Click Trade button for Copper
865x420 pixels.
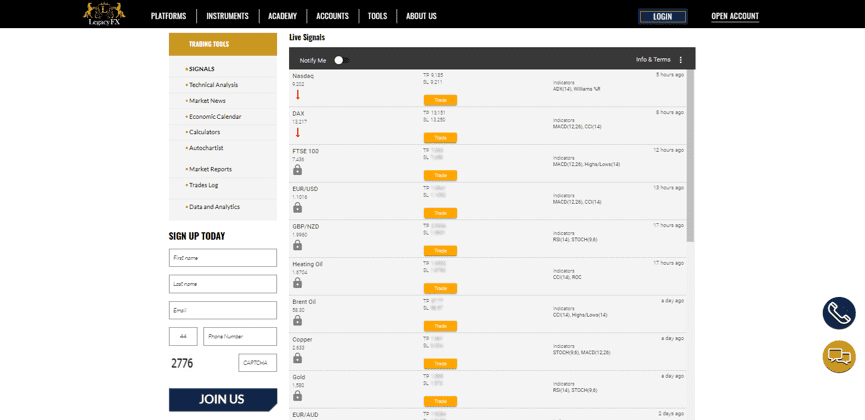tap(440, 364)
